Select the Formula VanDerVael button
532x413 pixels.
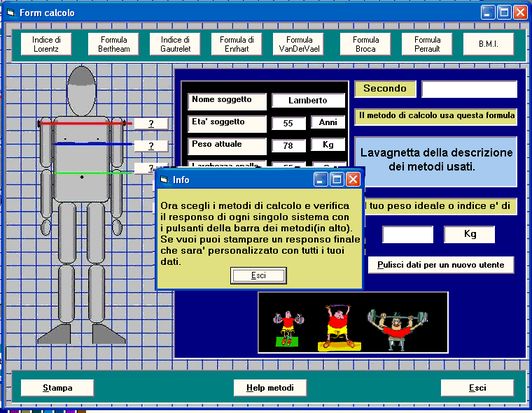pos(299,44)
